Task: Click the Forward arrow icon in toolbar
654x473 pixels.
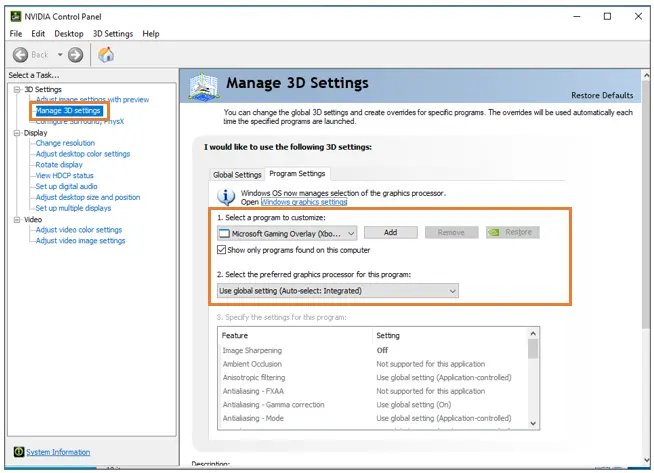Action: [75, 55]
